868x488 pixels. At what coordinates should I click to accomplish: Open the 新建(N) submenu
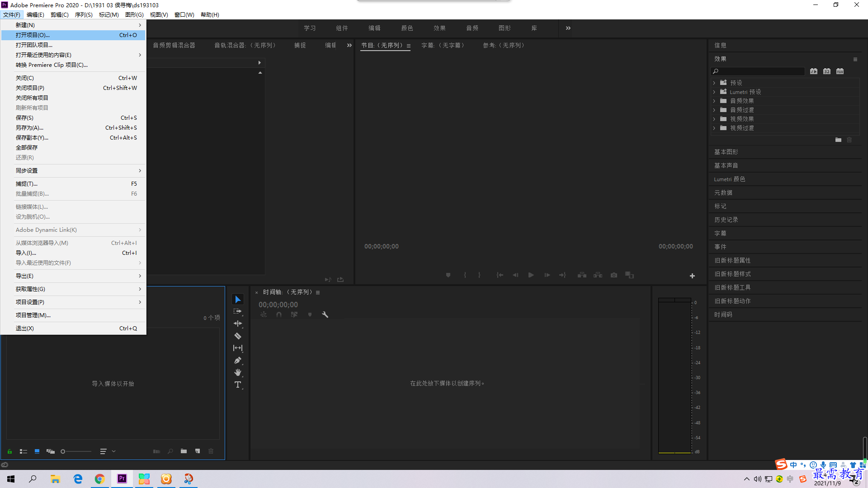point(73,25)
